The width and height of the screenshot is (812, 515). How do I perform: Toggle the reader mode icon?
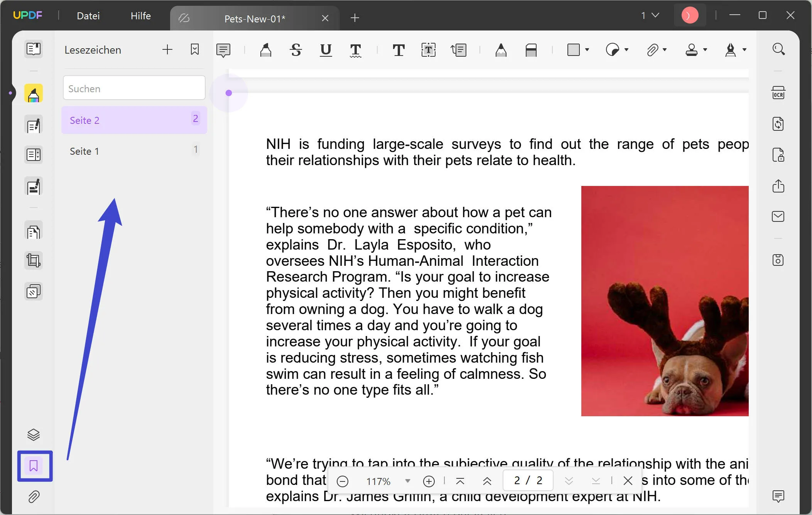(34, 49)
